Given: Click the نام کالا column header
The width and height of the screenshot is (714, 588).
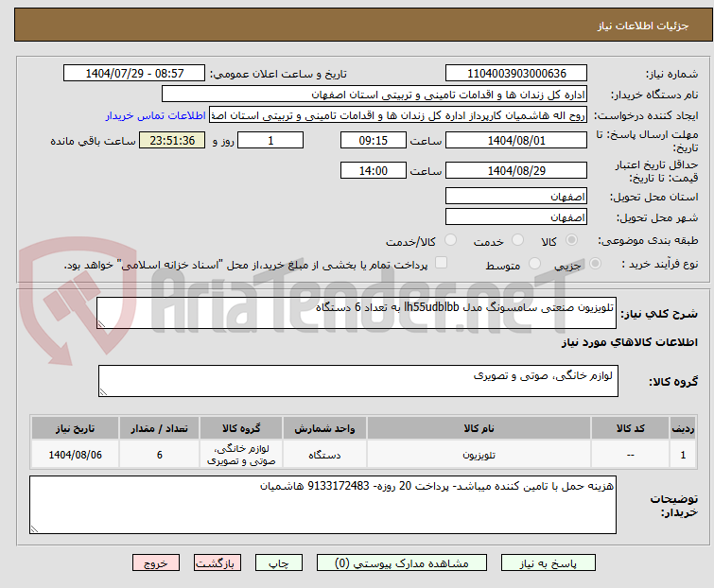Looking at the screenshot, I should point(479,428).
